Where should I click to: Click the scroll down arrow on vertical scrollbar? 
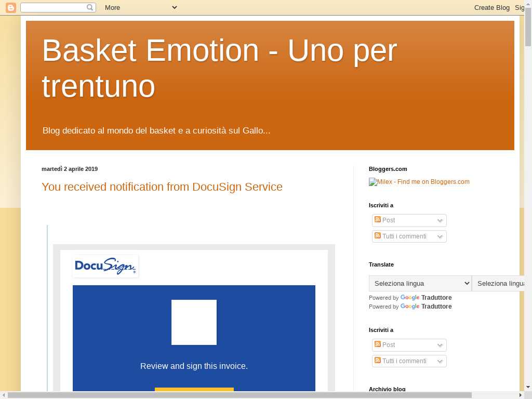(528, 387)
